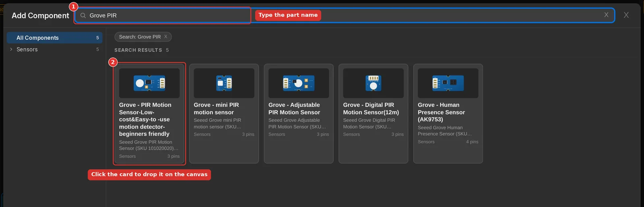Click '3 pins' on Adjustable PIR card
Image resolution: width=644 pixels, height=207 pixels.
pyautogui.click(x=323, y=134)
